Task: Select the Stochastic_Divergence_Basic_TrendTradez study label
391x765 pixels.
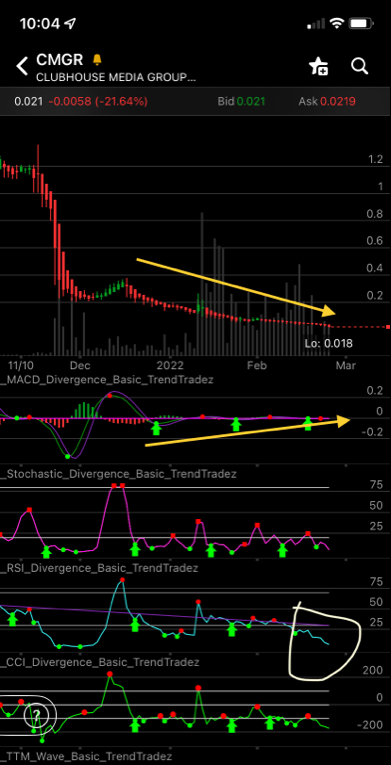Action: pos(119,474)
